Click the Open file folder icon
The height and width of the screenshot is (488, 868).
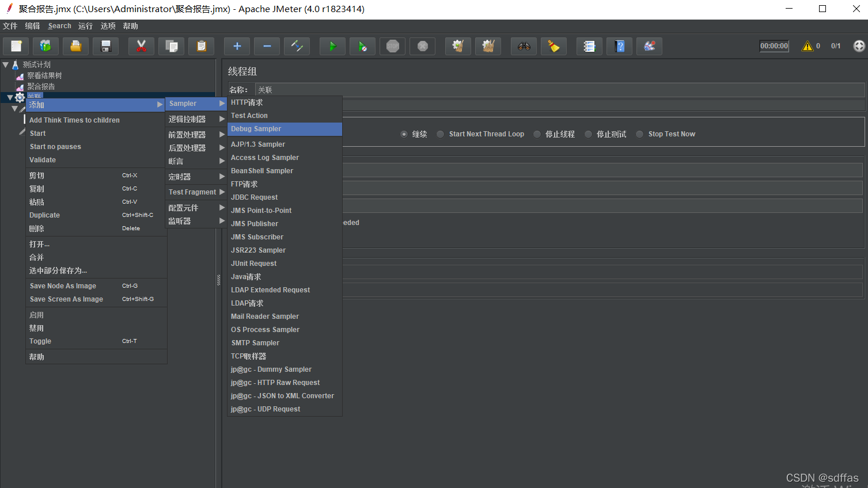75,46
